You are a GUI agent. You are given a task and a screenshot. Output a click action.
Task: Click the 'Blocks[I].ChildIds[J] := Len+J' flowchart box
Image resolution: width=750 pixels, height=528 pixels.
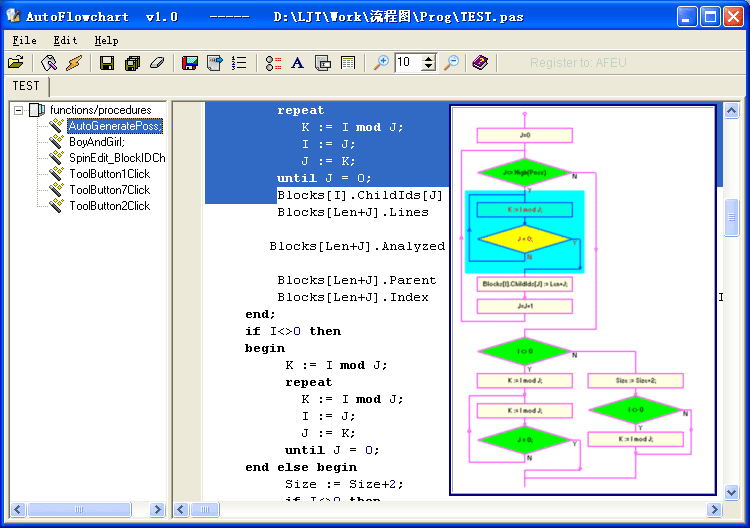(x=525, y=284)
